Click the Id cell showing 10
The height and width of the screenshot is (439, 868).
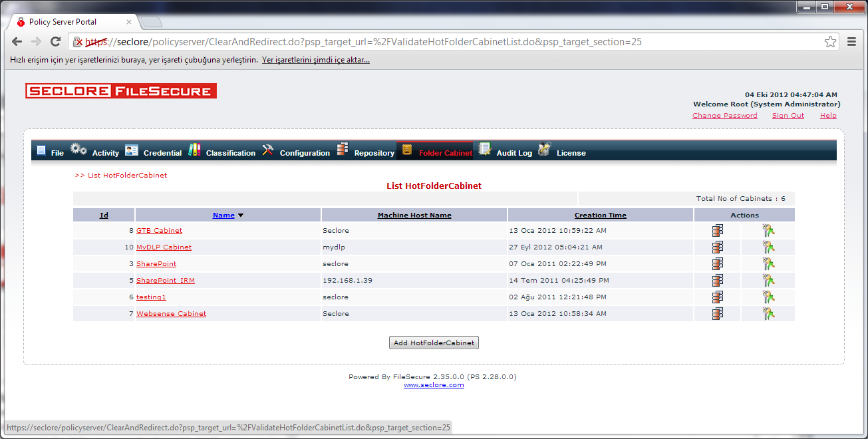129,247
